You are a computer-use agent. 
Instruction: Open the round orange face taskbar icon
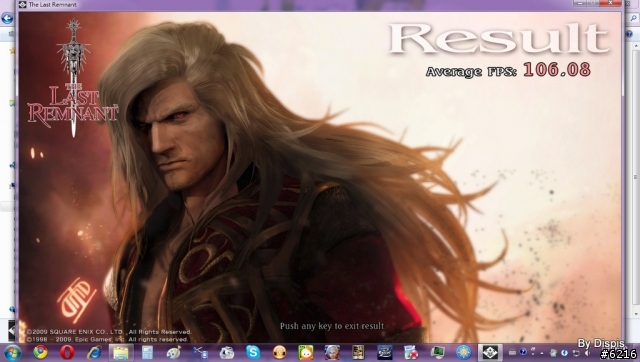coord(280,352)
